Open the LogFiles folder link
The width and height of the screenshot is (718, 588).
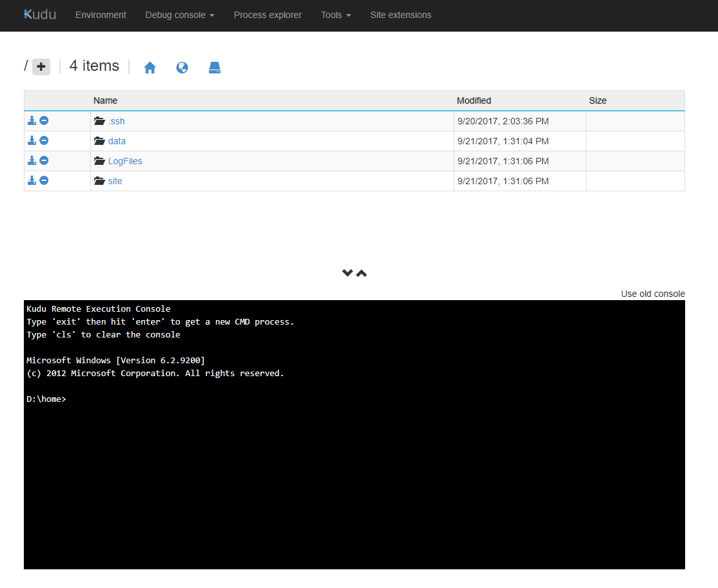coord(125,161)
